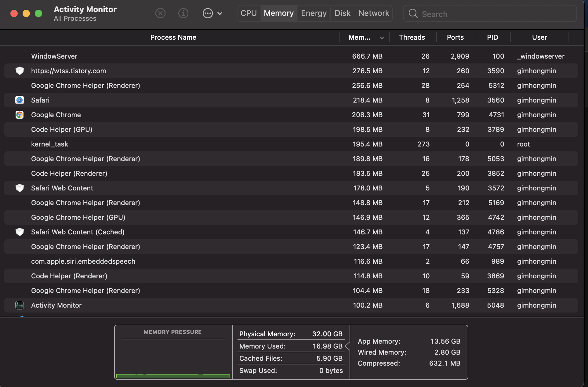Click the memory pressure graph
The height and width of the screenshot is (387, 588).
tap(173, 357)
